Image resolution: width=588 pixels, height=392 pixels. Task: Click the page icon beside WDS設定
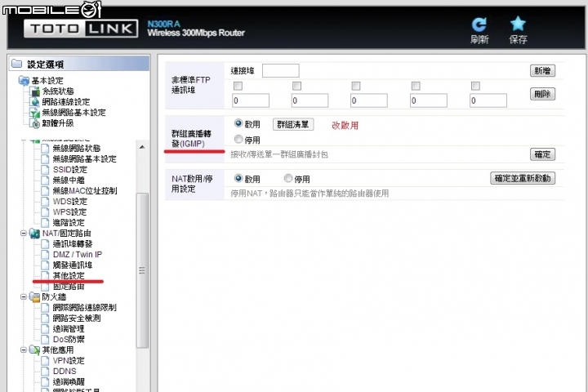pyautogui.click(x=45, y=202)
